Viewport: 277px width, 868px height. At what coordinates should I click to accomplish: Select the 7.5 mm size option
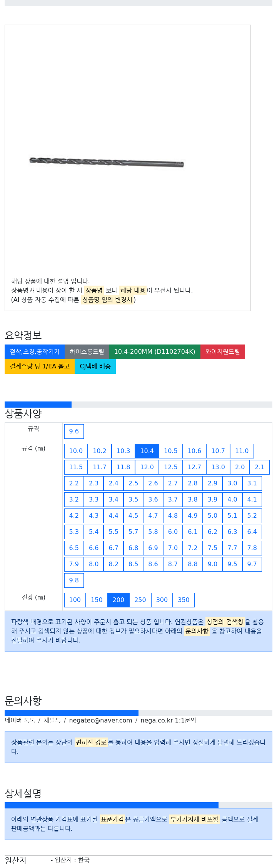[212, 548]
